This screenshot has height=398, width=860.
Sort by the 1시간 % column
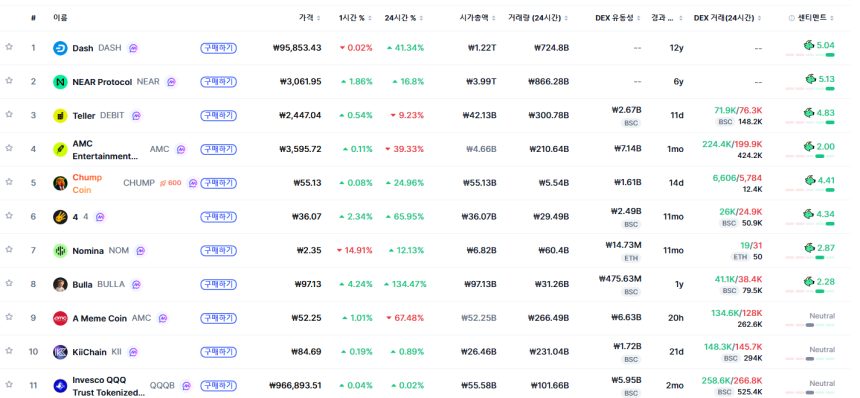click(355, 18)
